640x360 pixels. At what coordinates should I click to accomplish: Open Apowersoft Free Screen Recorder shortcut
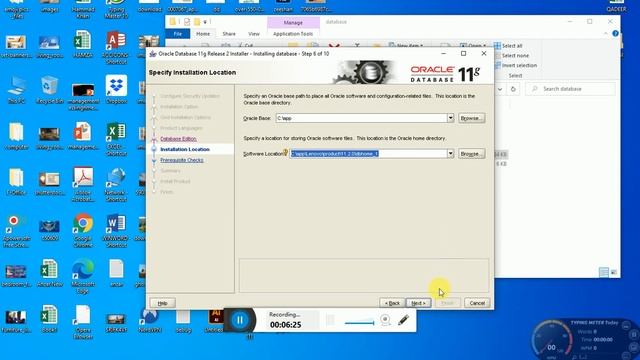[x=16, y=231]
